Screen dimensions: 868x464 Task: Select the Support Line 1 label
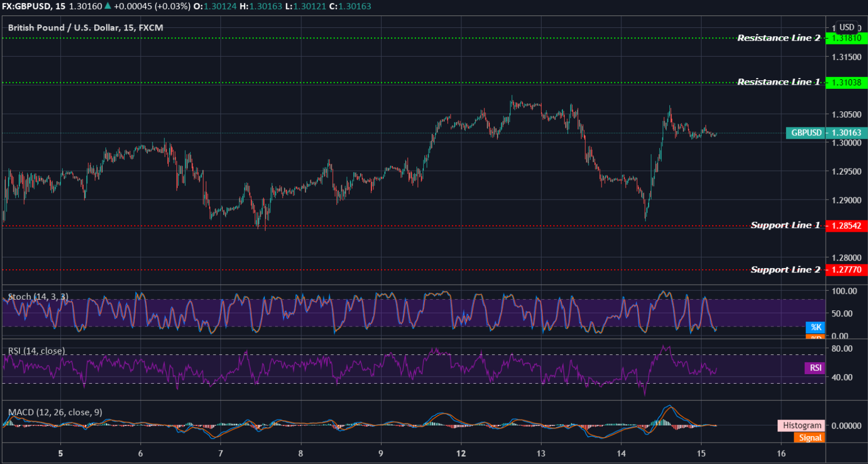785,225
